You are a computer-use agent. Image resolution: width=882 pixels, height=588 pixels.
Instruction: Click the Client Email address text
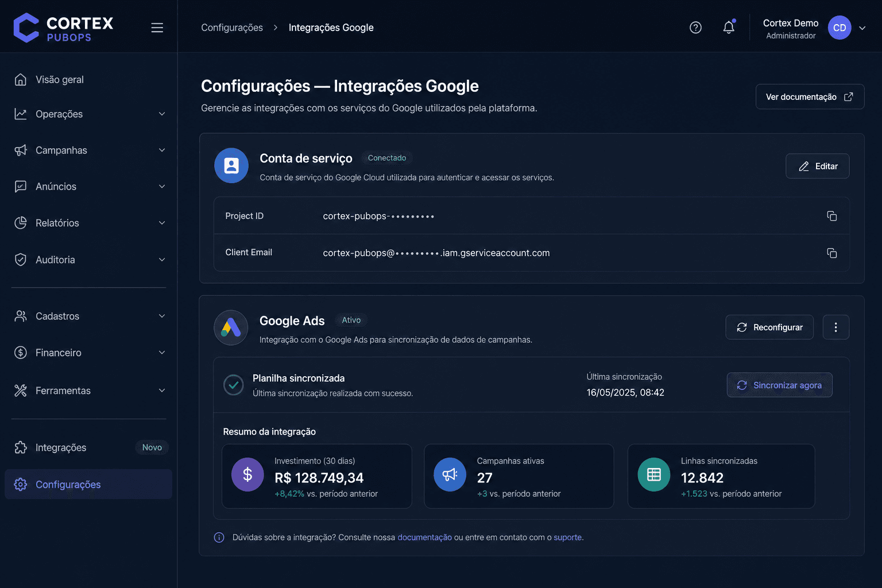[x=436, y=253]
